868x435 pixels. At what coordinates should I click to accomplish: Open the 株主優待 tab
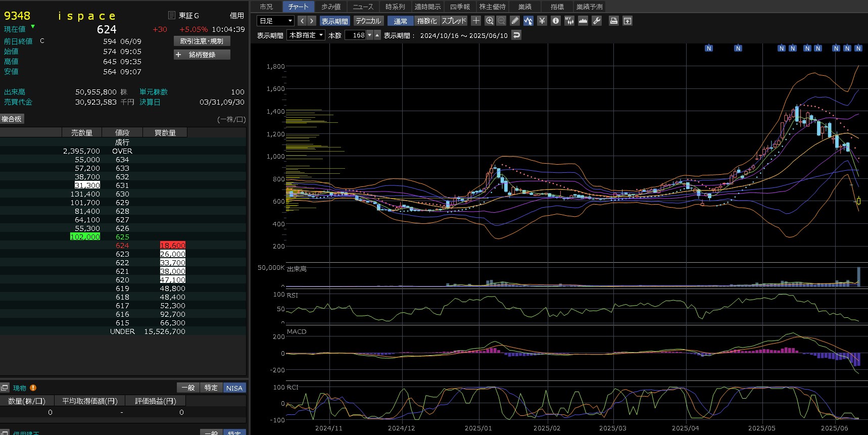point(492,7)
